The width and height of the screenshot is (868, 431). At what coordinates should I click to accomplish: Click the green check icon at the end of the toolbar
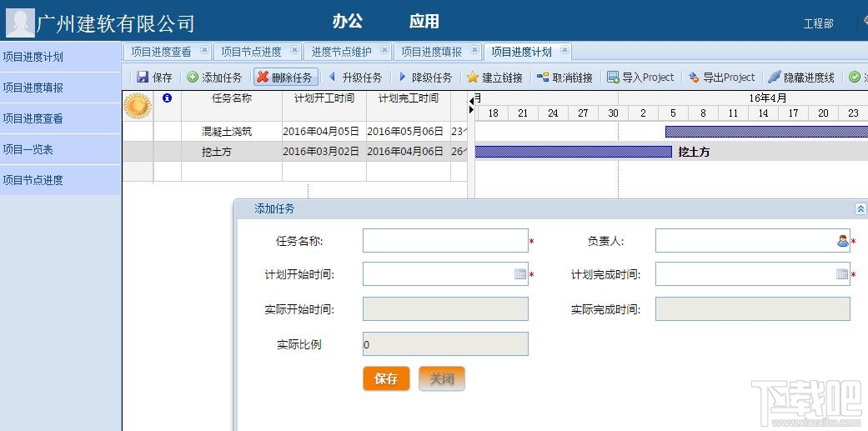point(855,78)
